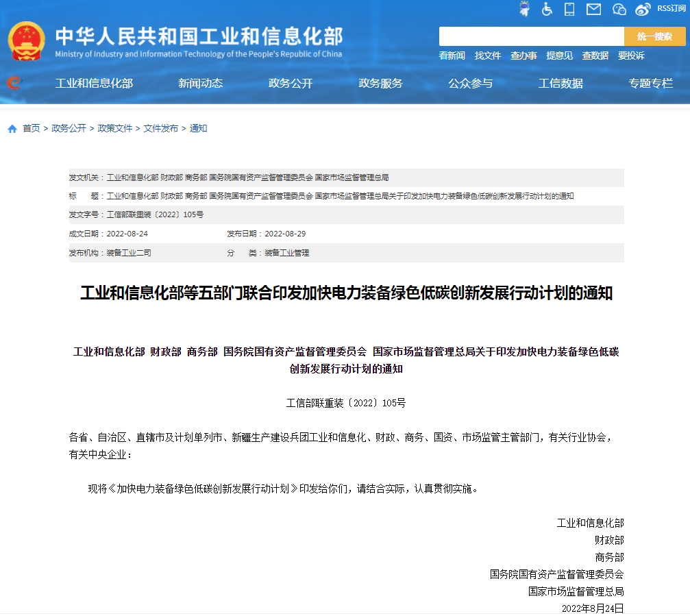
Task: Open the 新闻动态 nav menu
Action: click(201, 83)
